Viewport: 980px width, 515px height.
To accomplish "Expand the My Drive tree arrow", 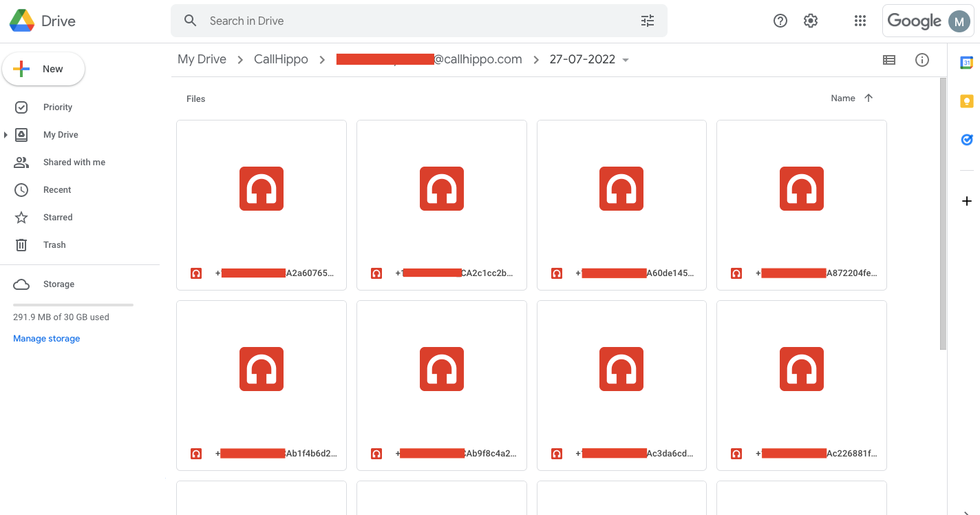I will click(x=6, y=135).
